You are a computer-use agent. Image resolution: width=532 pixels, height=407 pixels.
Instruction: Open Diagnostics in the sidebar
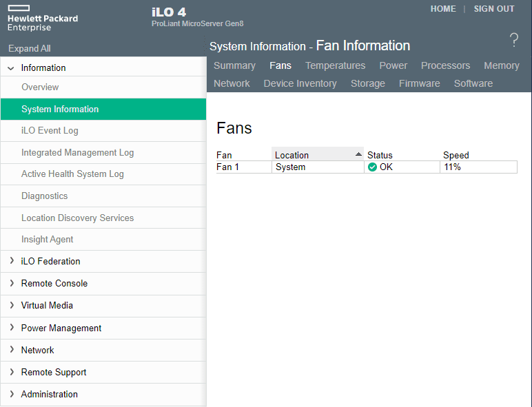pos(103,196)
